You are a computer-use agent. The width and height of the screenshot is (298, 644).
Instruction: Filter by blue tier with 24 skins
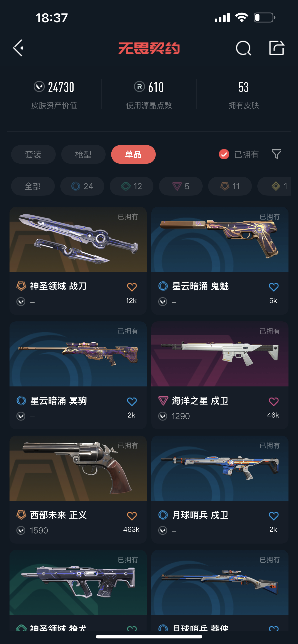(x=82, y=186)
